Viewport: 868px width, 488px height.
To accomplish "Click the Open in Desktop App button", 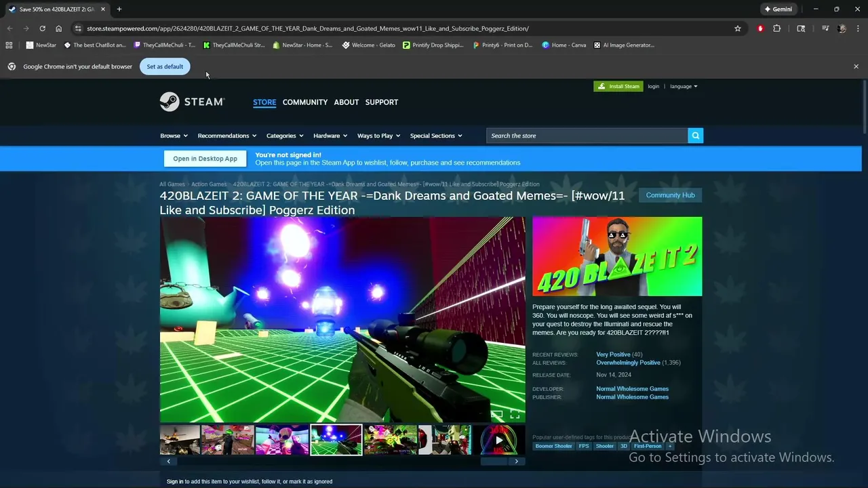I will click(205, 159).
